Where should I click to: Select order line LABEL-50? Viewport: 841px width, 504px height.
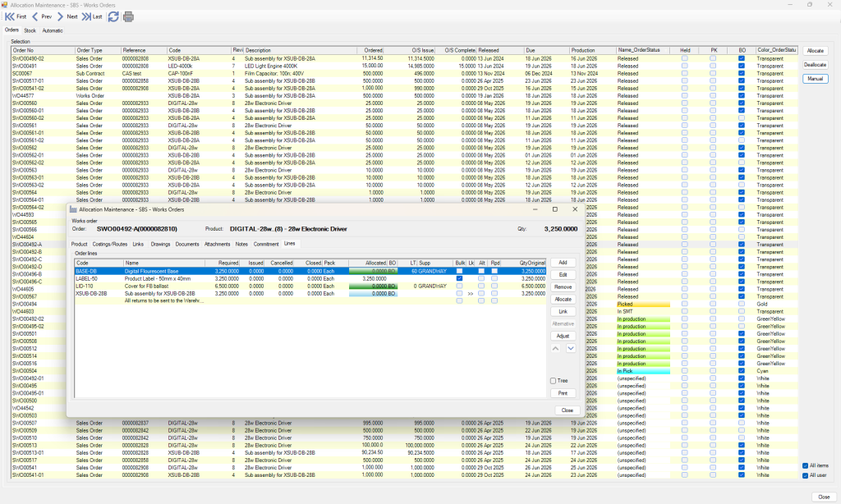310,279
